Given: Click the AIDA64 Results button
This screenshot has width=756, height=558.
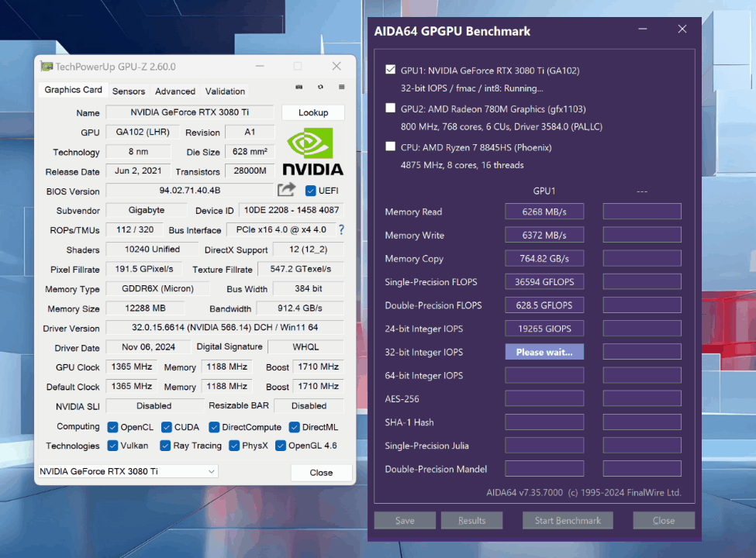Looking at the screenshot, I should click(x=472, y=521).
